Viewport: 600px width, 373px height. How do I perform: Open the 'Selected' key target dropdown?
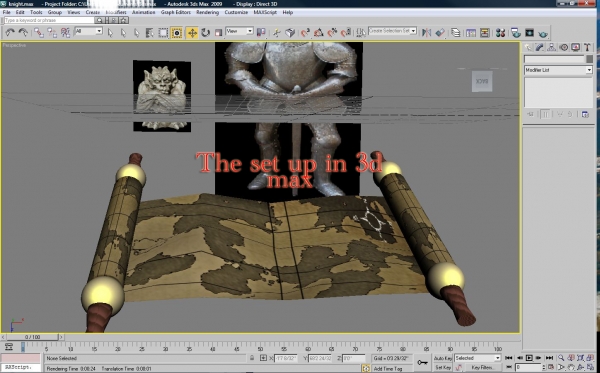pyautogui.click(x=477, y=358)
